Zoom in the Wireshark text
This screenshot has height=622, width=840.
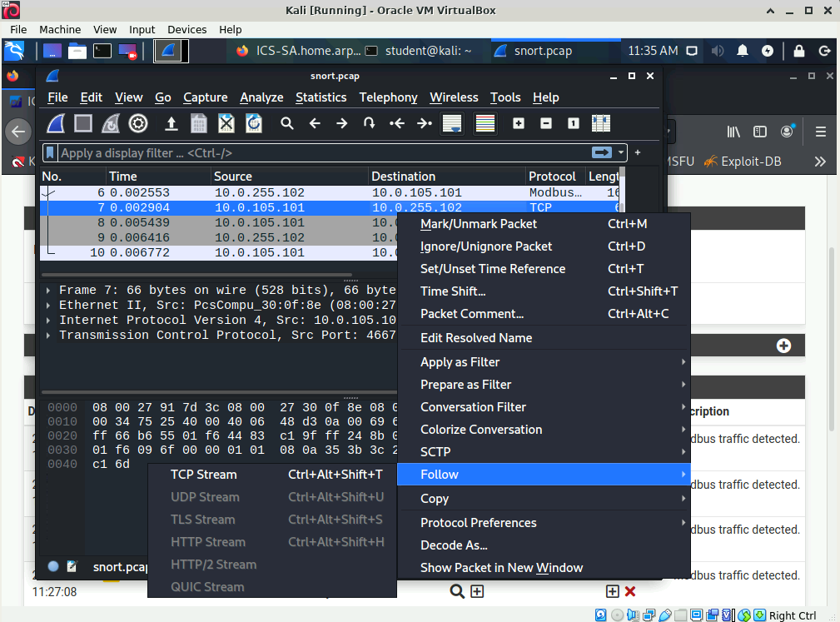coord(519,124)
